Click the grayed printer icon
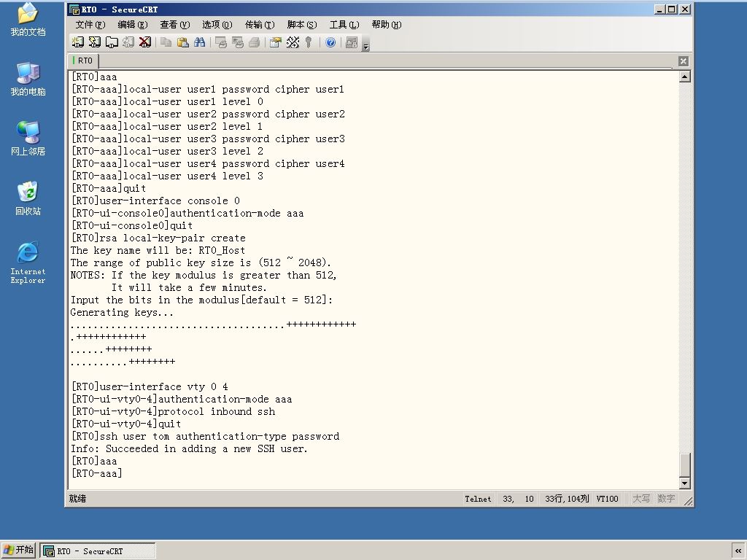Screen dimensions: 747x560 click(x=255, y=42)
